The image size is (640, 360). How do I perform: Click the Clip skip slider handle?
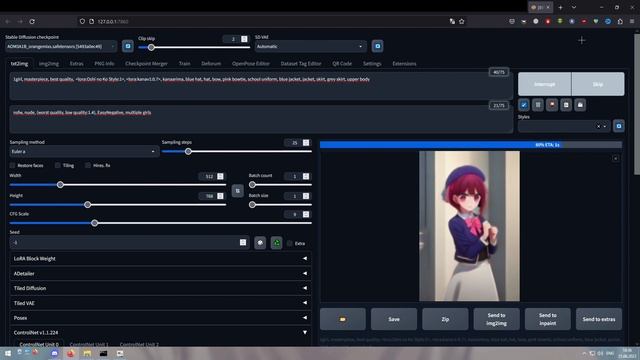(151, 47)
